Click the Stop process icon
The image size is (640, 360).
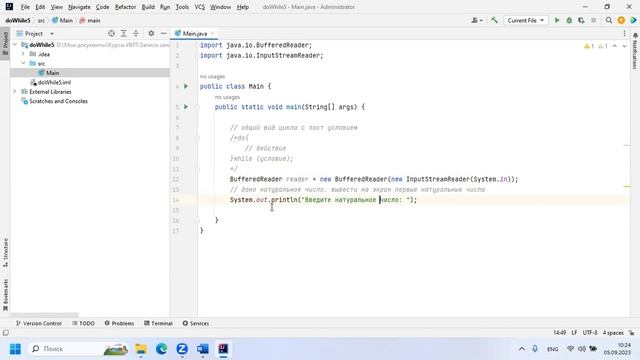(x=593, y=20)
